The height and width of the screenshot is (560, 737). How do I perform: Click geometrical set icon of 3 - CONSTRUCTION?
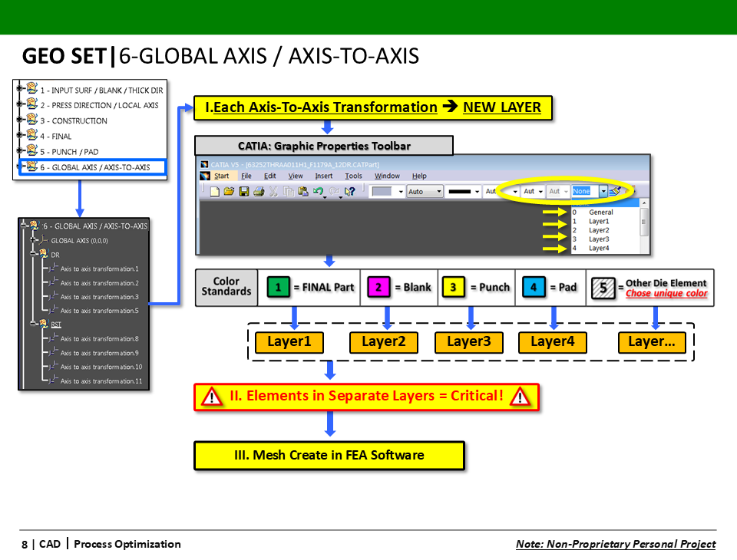[32, 119]
